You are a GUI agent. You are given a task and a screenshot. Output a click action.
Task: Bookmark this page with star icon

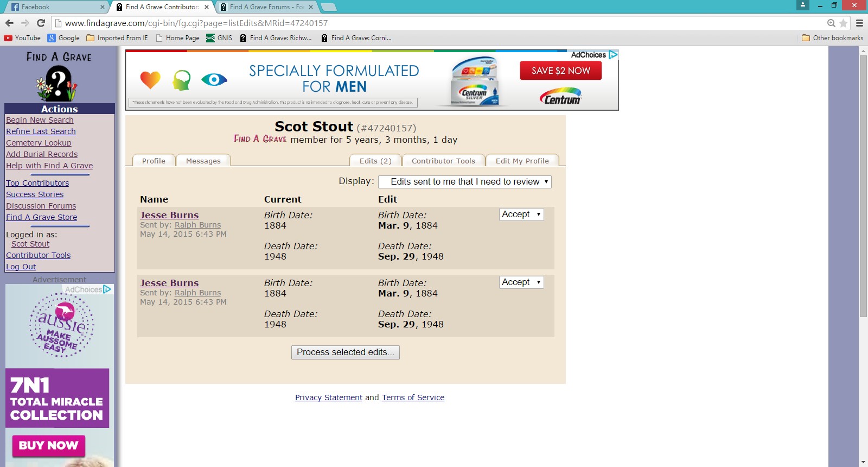coord(843,23)
